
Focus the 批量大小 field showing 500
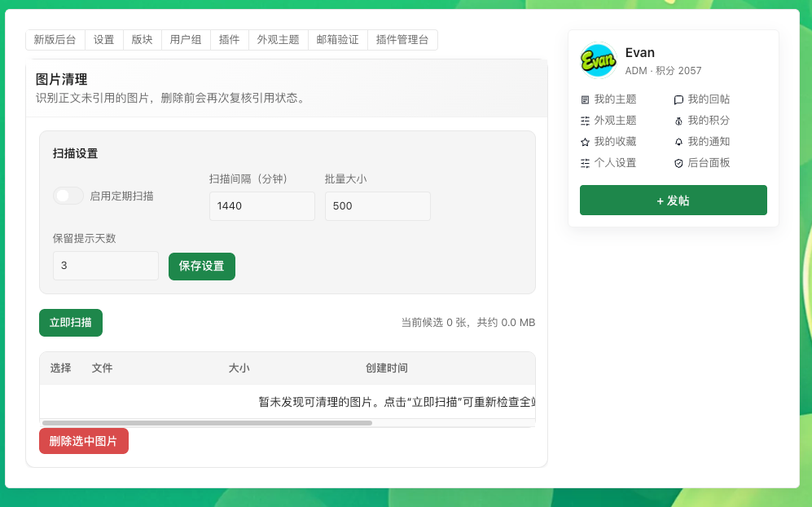[x=378, y=206]
